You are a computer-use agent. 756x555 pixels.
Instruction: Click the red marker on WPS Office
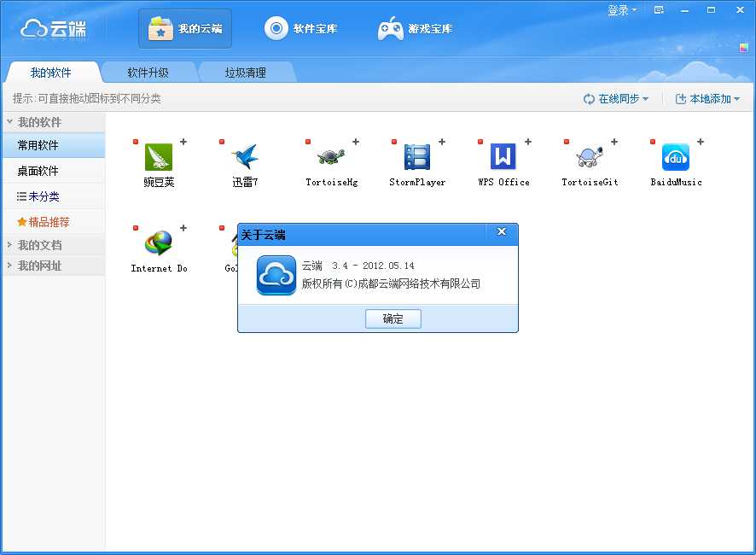[480, 142]
